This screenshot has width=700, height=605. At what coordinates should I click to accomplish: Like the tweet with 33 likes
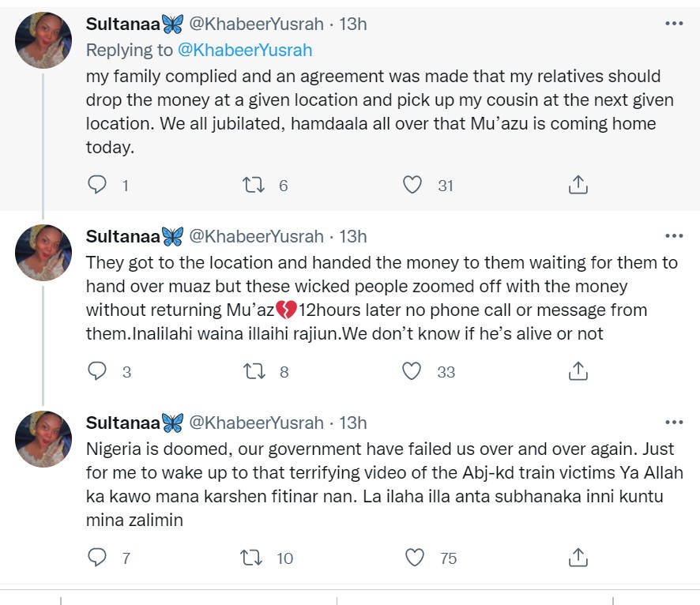tap(413, 371)
